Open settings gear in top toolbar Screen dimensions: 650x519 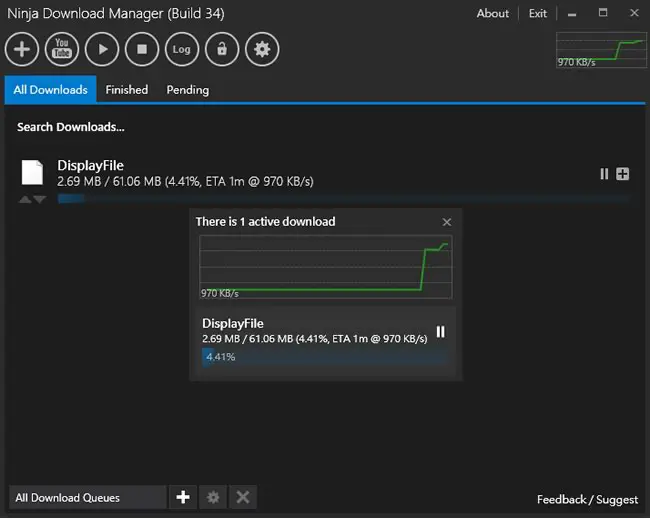(262, 49)
